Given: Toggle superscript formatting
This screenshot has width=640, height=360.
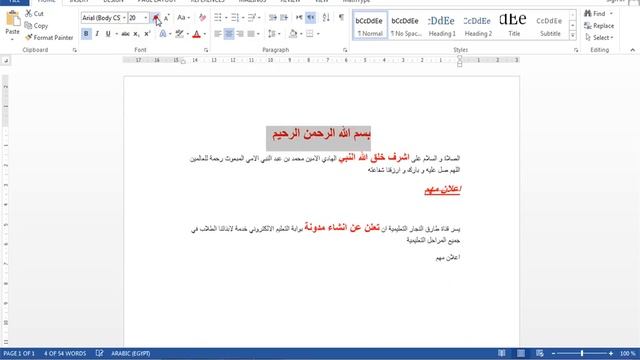Looking at the screenshot, I should click(x=147, y=34).
